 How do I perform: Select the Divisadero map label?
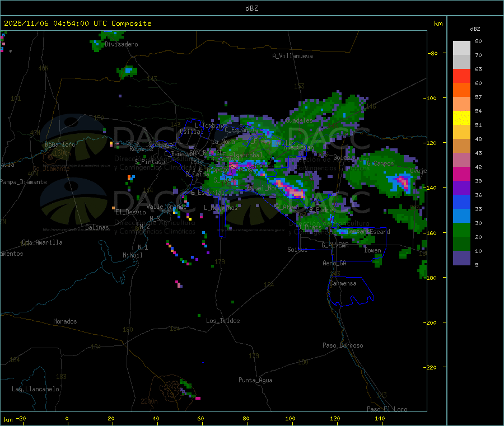point(121,44)
